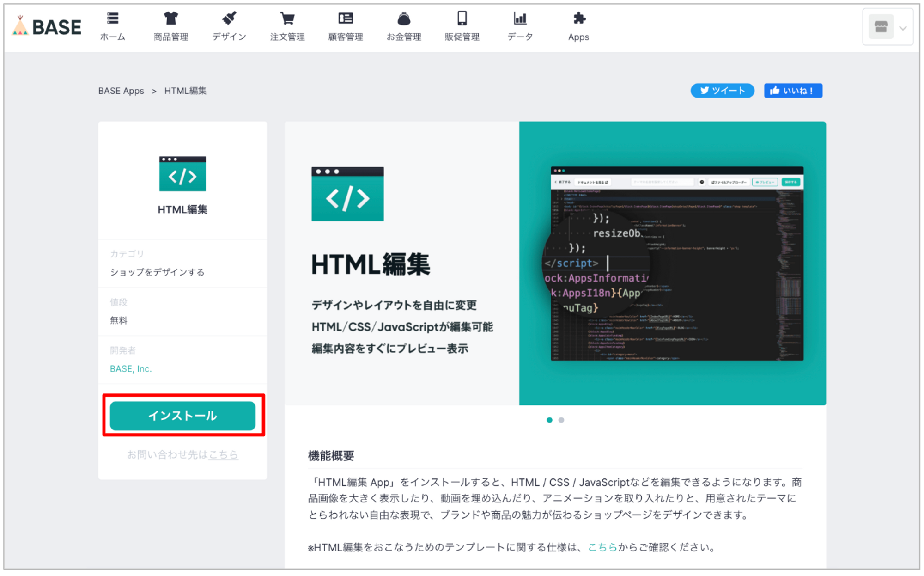This screenshot has height=576, width=924.
Task: Open the BASE, Inc. developer link
Action: [131, 368]
